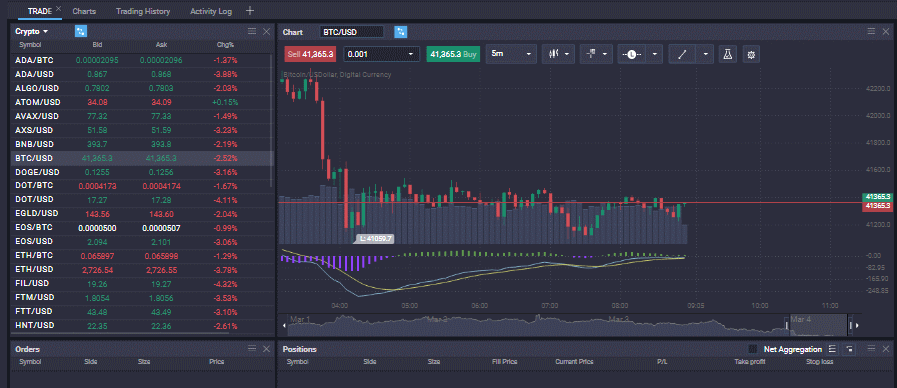Click the green 41365.3 price-axis tag
The image size is (897, 388).
878,197
